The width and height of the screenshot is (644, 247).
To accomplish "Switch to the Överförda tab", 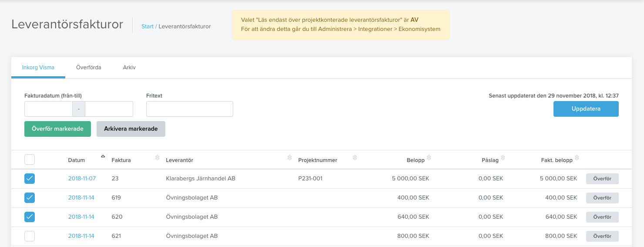I will click(88, 68).
